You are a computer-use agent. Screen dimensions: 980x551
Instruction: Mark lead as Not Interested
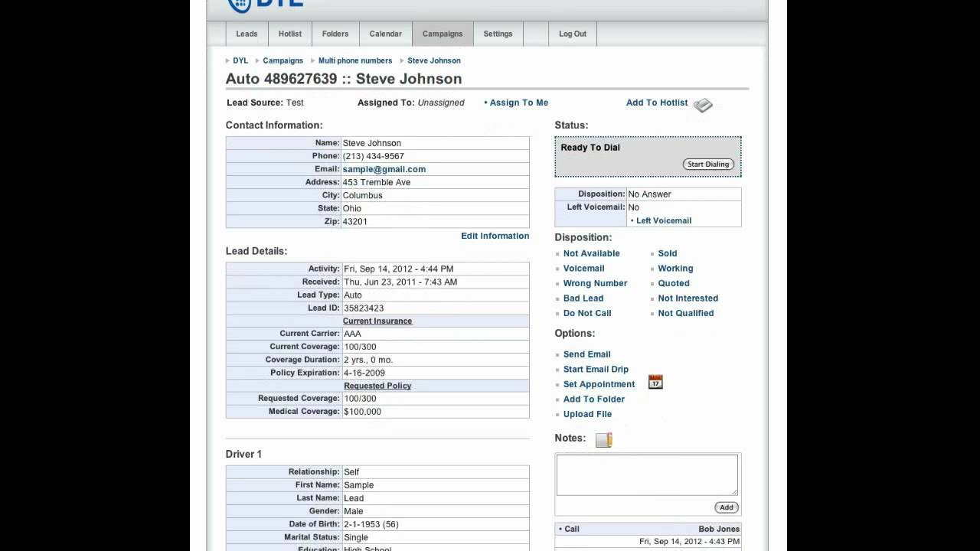688,298
